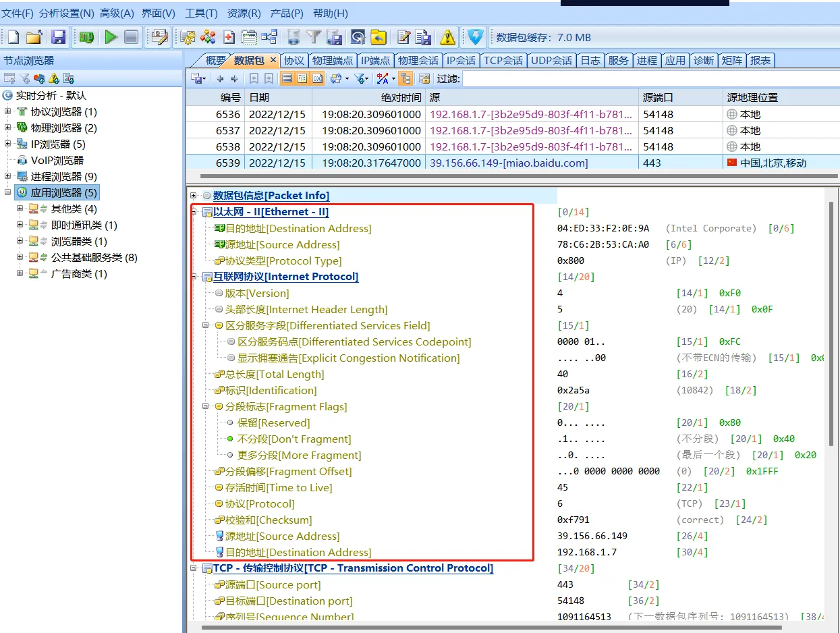Viewport: 840px width, 633px height.
Task: Click the yellow warning triangle toolbar icon
Action: click(447, 37)
